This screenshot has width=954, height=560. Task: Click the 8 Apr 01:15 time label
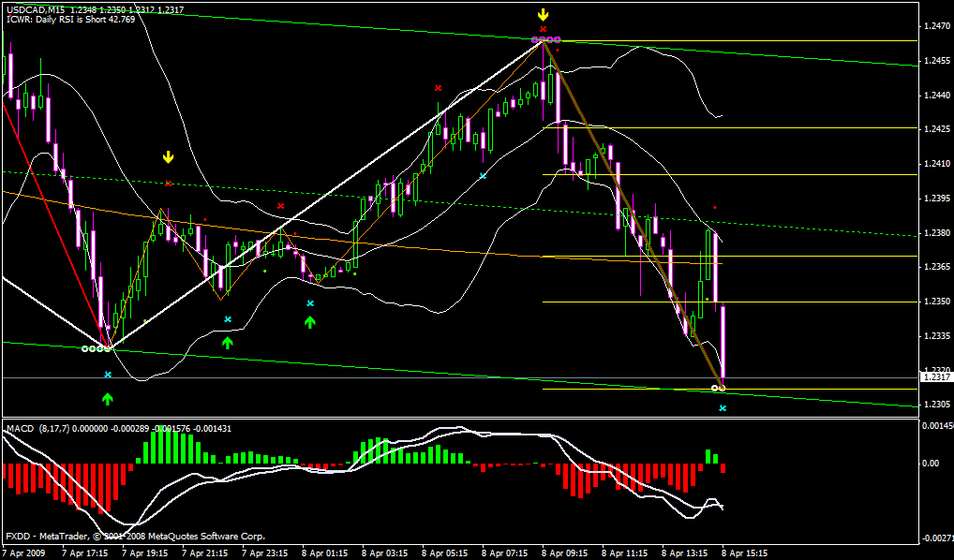(323, 554)
